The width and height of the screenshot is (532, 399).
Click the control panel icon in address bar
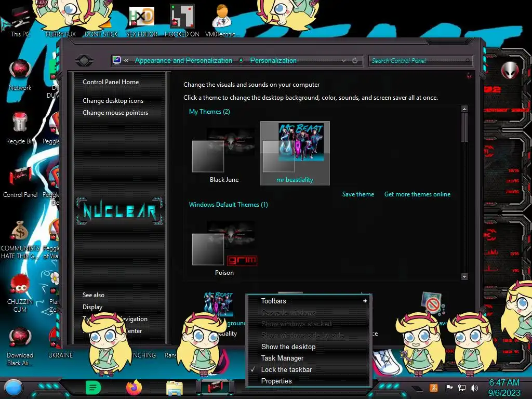(117, 60)
